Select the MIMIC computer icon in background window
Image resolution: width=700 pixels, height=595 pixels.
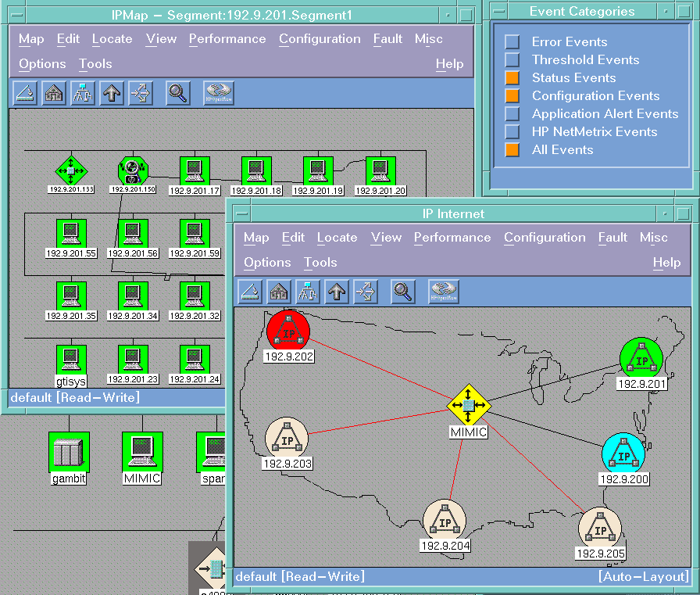tap(142, 452)
